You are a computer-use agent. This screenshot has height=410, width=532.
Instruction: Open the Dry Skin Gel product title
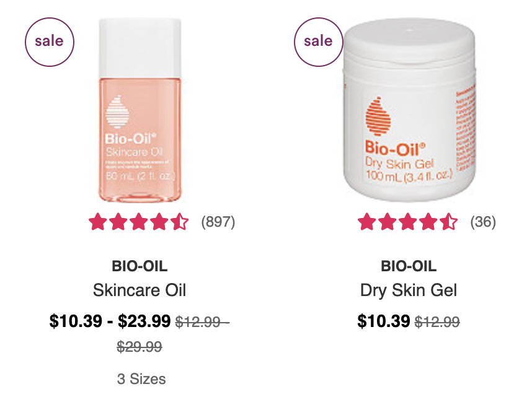click(409, 290)
